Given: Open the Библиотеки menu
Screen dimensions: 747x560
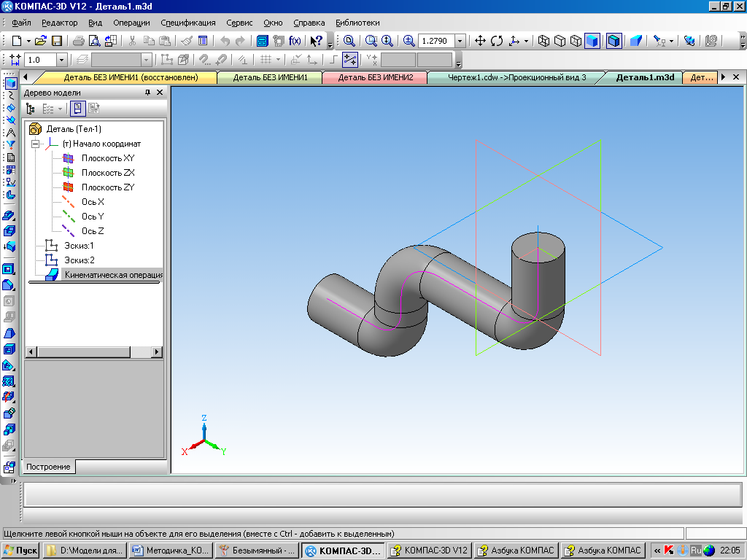Looking at the screenshot, I should (x=357, y=23).
